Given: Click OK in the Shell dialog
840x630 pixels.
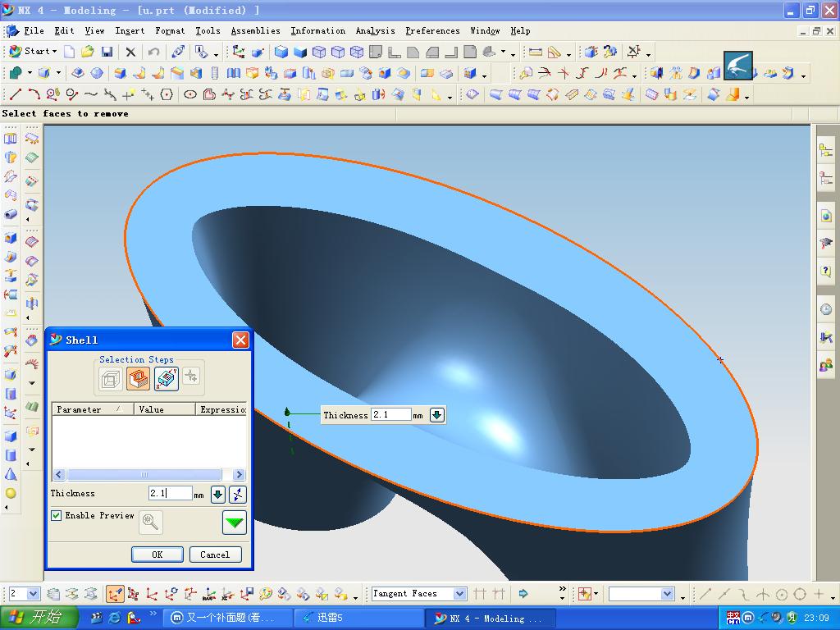Looking at the screenshot, I should pos(157,555).
